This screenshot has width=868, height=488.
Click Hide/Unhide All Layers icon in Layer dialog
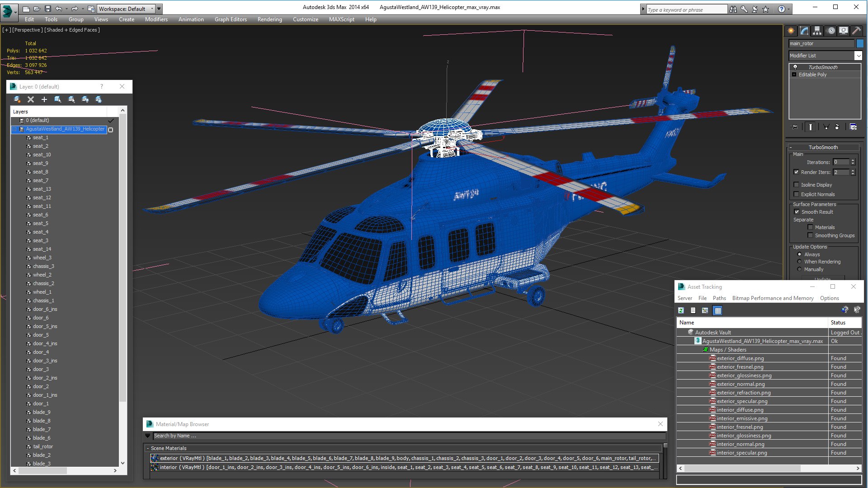[x=85, y=99]
